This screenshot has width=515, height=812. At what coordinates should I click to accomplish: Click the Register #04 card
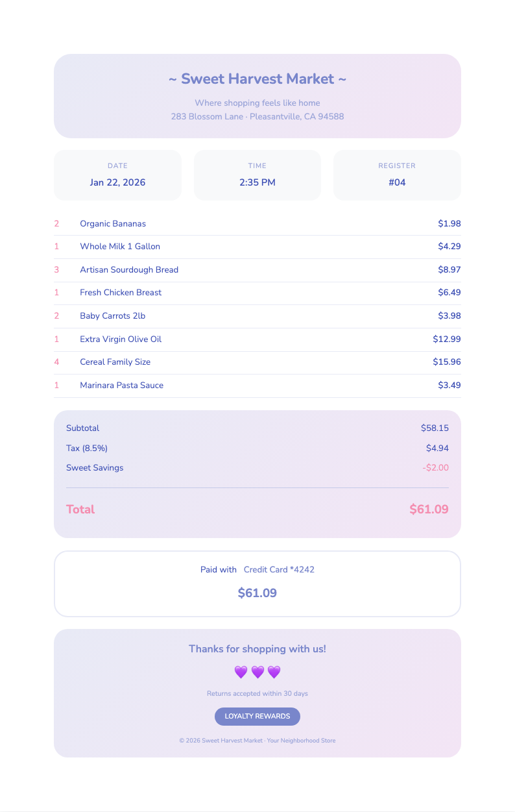point(397,175)
